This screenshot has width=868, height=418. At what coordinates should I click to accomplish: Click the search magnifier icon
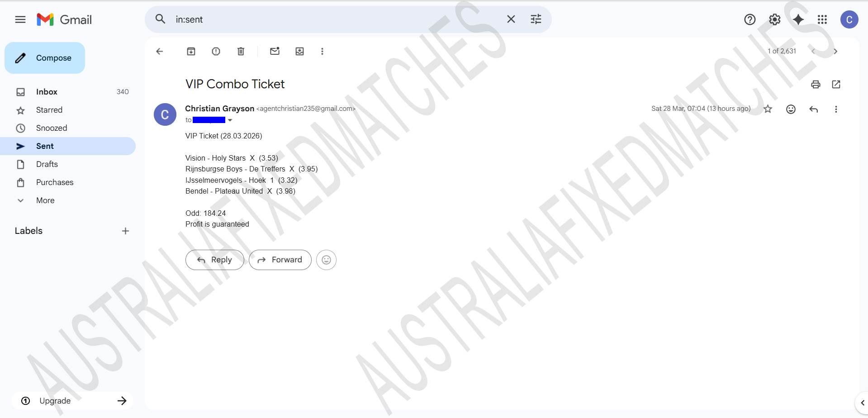(x=161, y=19)
